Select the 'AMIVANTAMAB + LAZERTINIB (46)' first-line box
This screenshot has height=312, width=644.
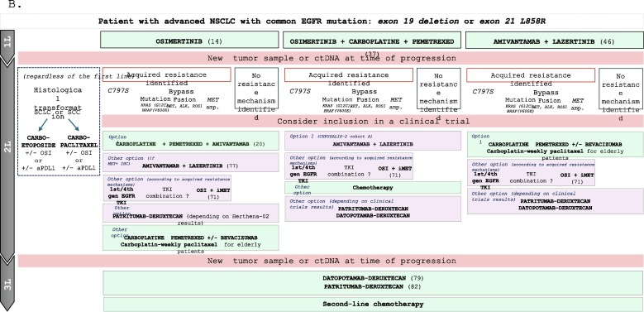click(555, 41)
